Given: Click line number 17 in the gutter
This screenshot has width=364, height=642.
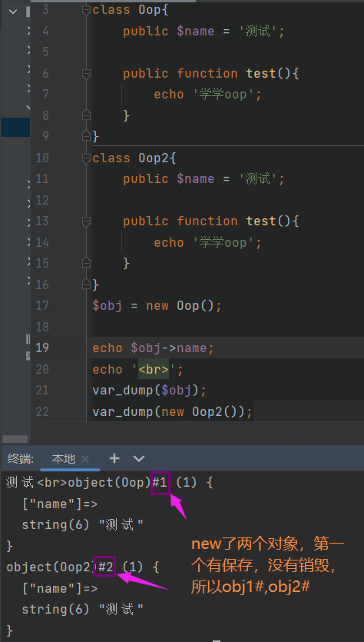Looking at the screenshot, I should (42, 306).
